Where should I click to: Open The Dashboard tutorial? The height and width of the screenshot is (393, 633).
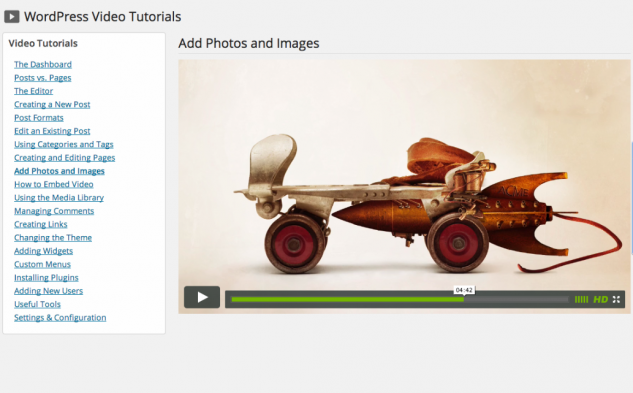[x=43, y=64]
